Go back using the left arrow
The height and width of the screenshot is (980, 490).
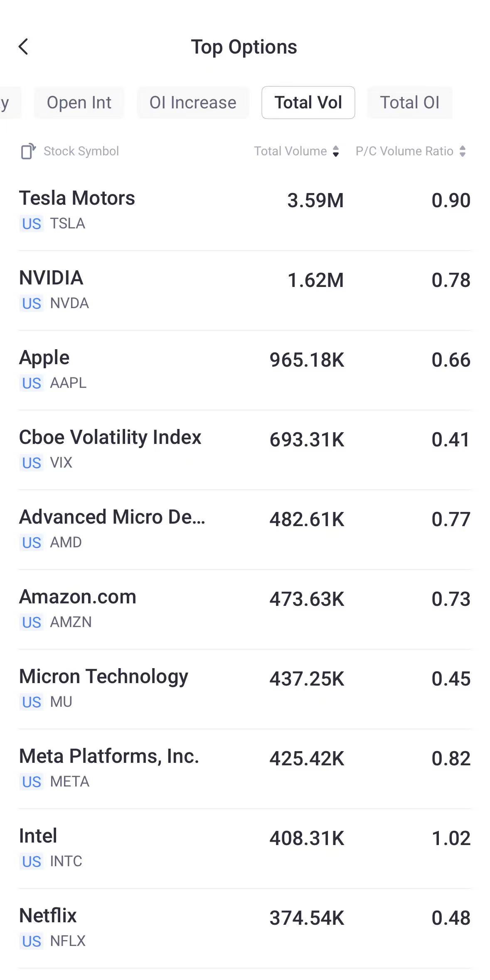(24, 47)
